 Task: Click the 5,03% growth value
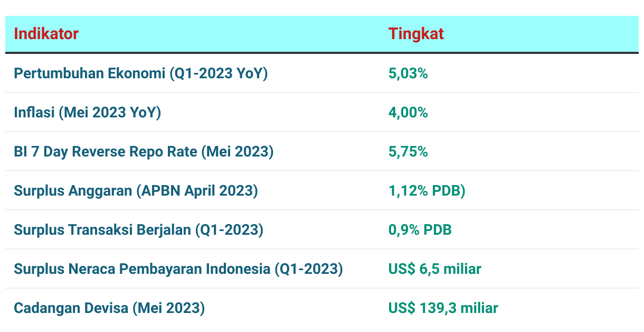coord(408,73)
